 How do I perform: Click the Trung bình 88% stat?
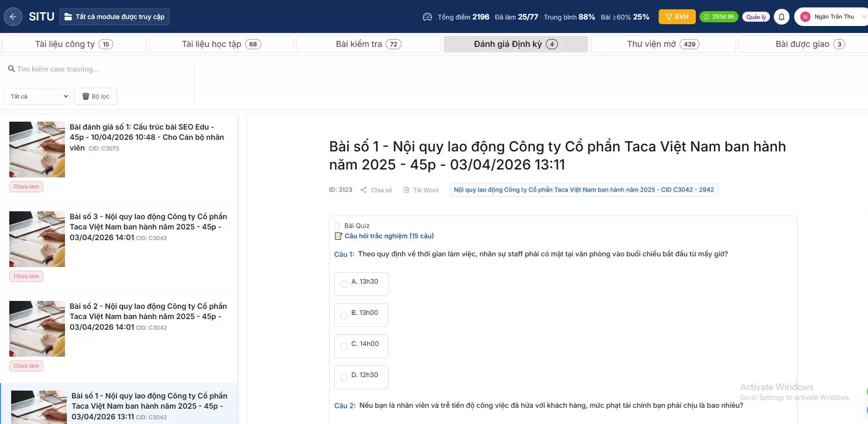pyautogui.click(x=569, y=17)
